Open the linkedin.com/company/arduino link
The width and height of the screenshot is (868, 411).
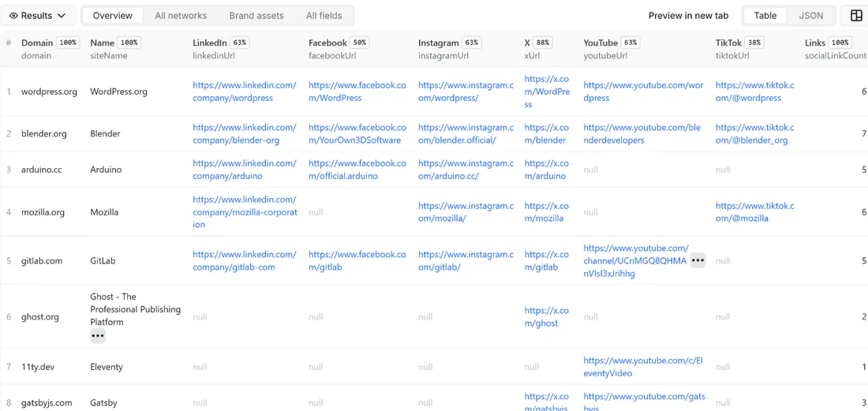tap(245, 170)
